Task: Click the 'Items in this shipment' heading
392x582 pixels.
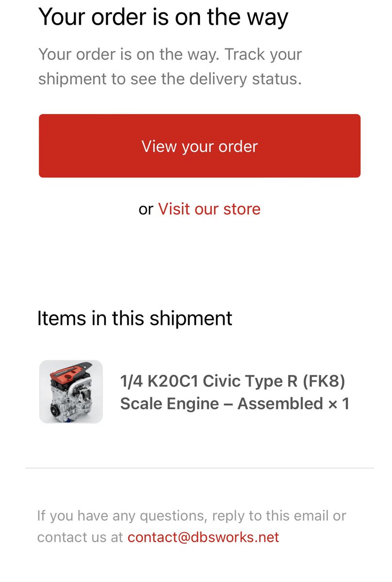Action: coord(135,318)
